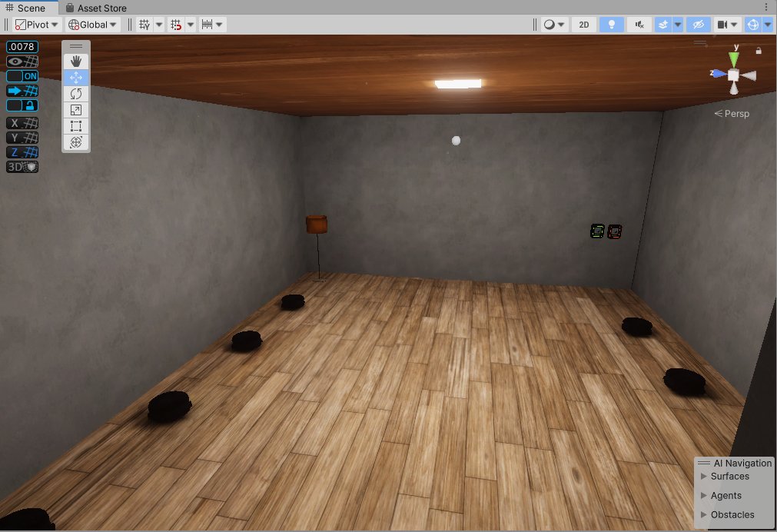Open grid snapping settings dropdown arrow

[191, 25]
